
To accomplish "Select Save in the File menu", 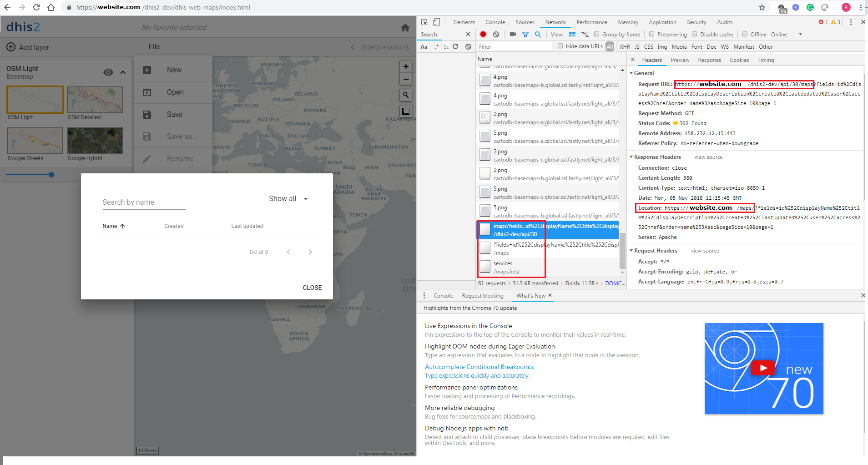I will coord(173,114).
